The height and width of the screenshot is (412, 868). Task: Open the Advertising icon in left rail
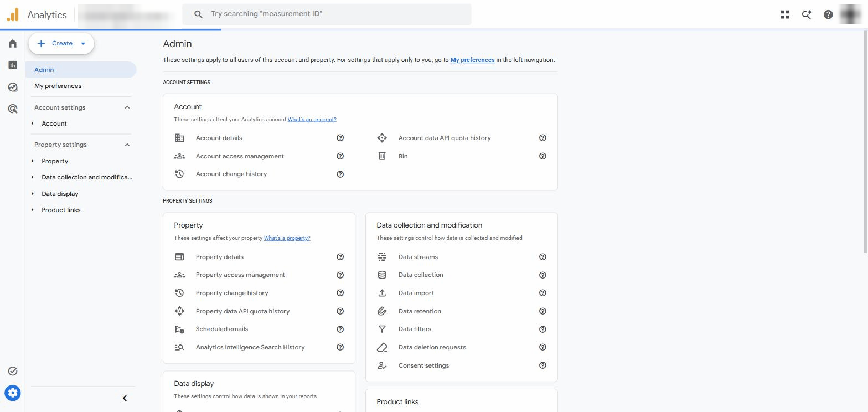point(13,109)
